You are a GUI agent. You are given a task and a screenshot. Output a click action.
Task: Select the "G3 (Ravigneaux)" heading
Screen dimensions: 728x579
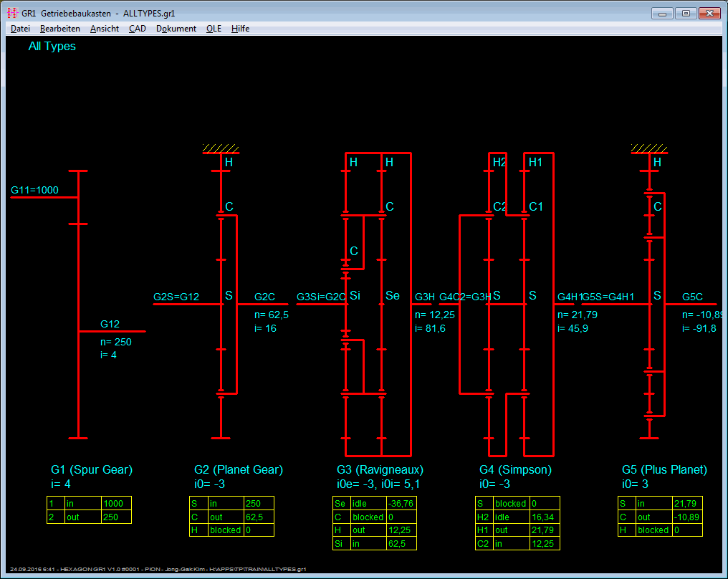coord(380,470)
